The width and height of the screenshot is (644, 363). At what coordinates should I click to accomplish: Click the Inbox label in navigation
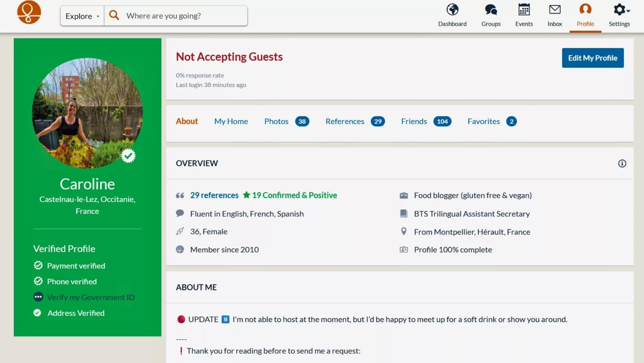tap(554, 24)
